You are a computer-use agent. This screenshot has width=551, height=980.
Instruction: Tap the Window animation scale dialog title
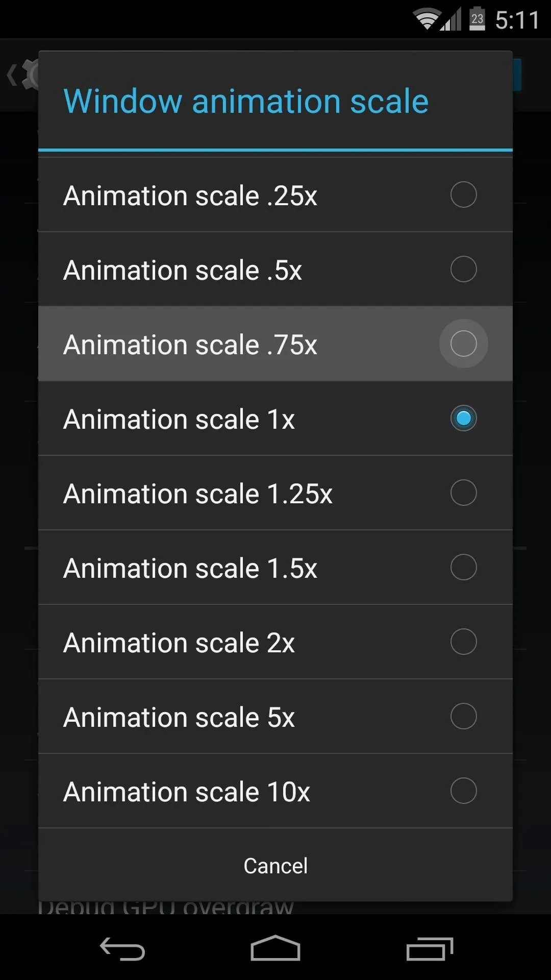click(x=246, y=101)
